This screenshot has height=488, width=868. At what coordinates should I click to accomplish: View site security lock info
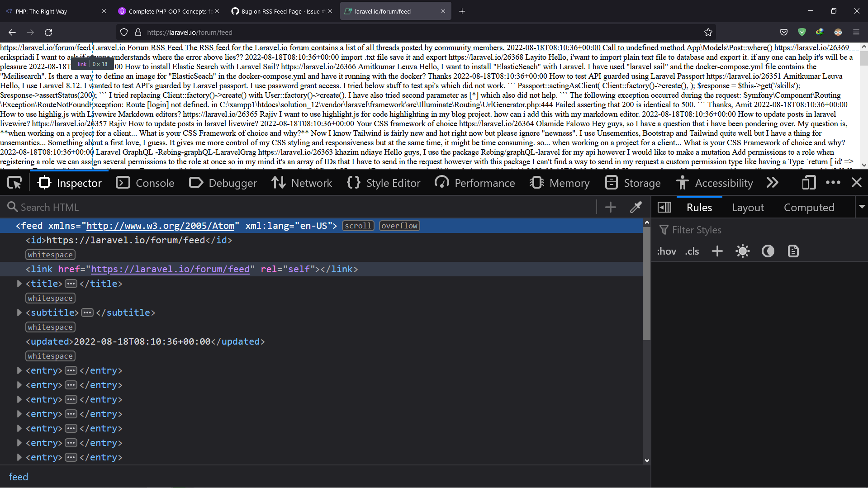[138, 32]
